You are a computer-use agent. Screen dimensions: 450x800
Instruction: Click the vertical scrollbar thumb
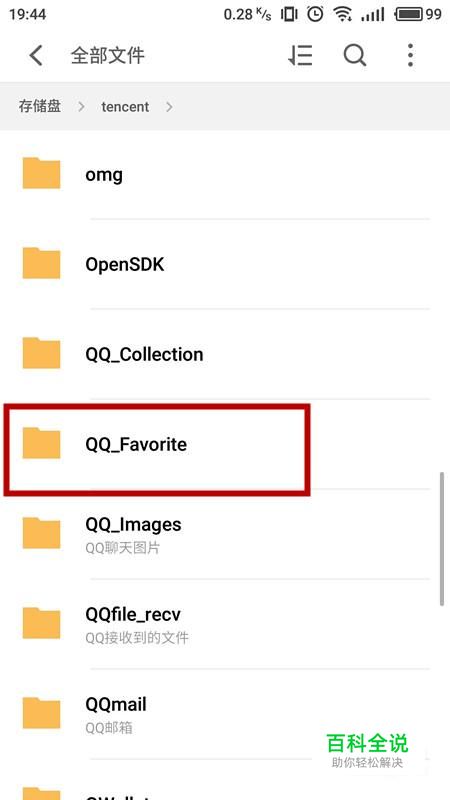coord(442,539)
